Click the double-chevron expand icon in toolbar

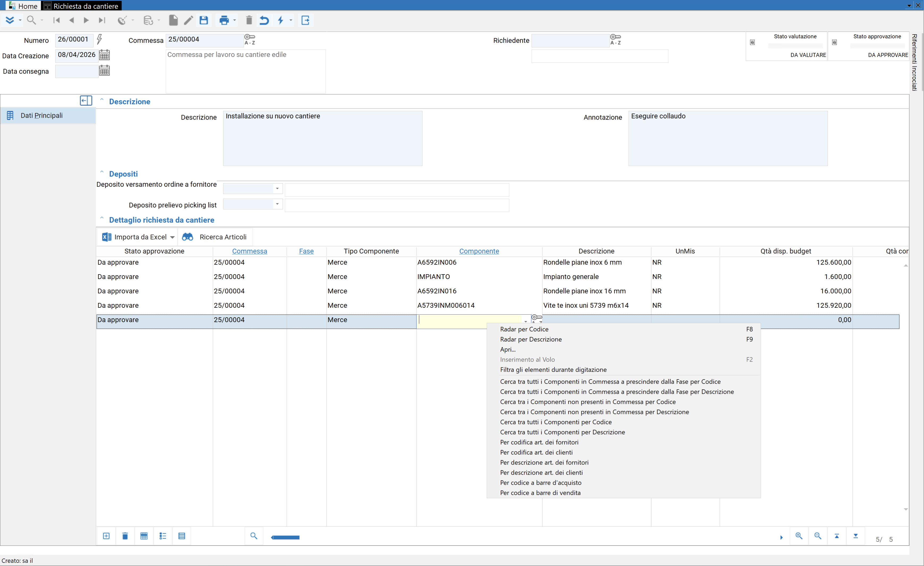pos(10,20)
